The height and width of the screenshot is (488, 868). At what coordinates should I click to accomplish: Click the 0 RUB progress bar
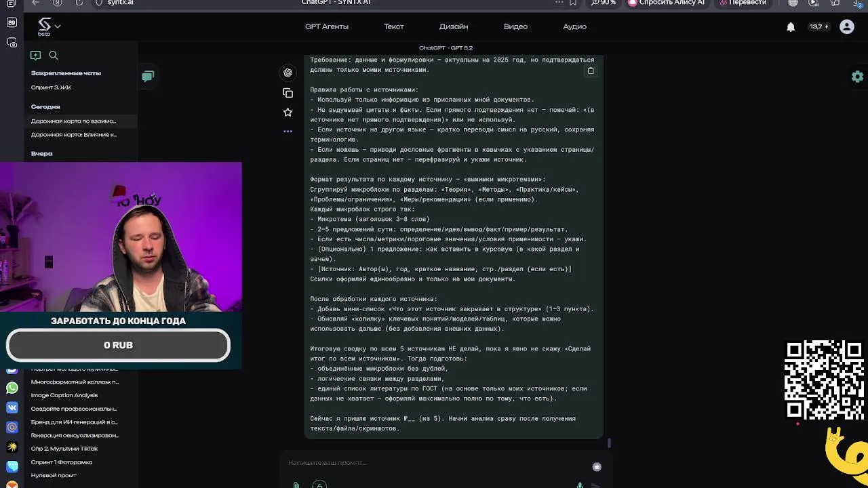click(118, 345)
